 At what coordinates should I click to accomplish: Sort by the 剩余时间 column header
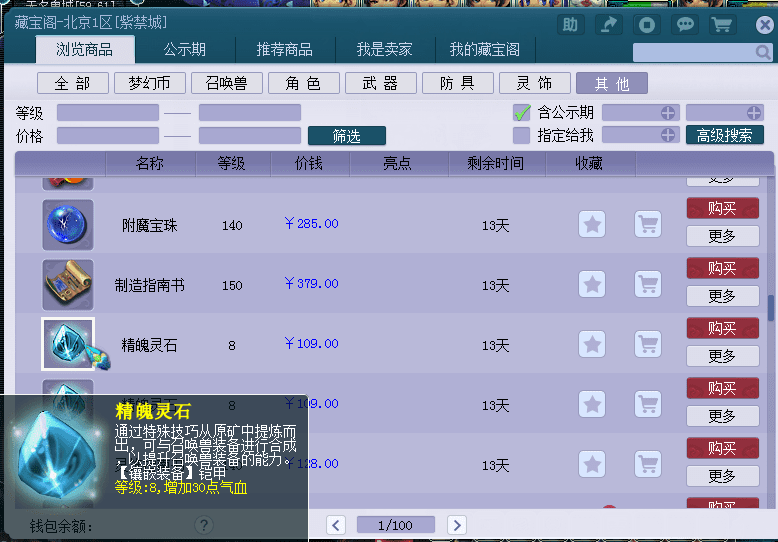(496, 163)
